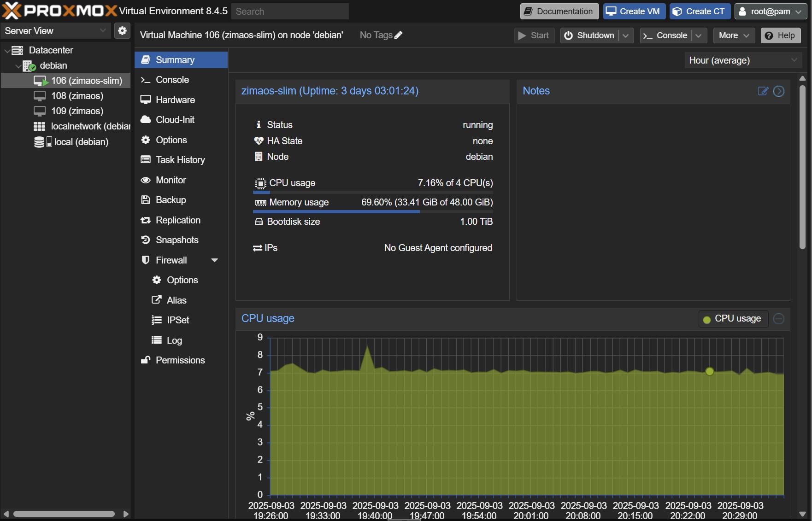This screenshot has height=521, width=812.
Task: Select localnetwork grid icon in tree
Action: pos(40,126)
